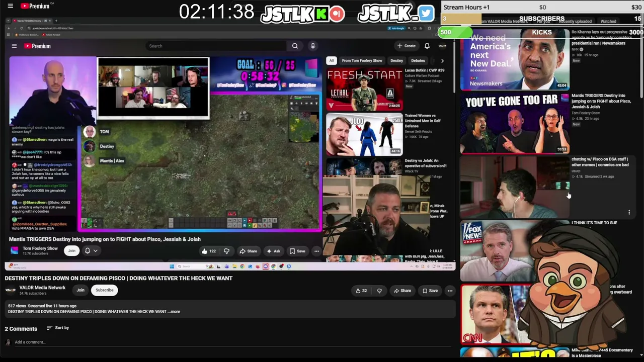Like the Tom Foolery video with 122 likes

point(209,251)
